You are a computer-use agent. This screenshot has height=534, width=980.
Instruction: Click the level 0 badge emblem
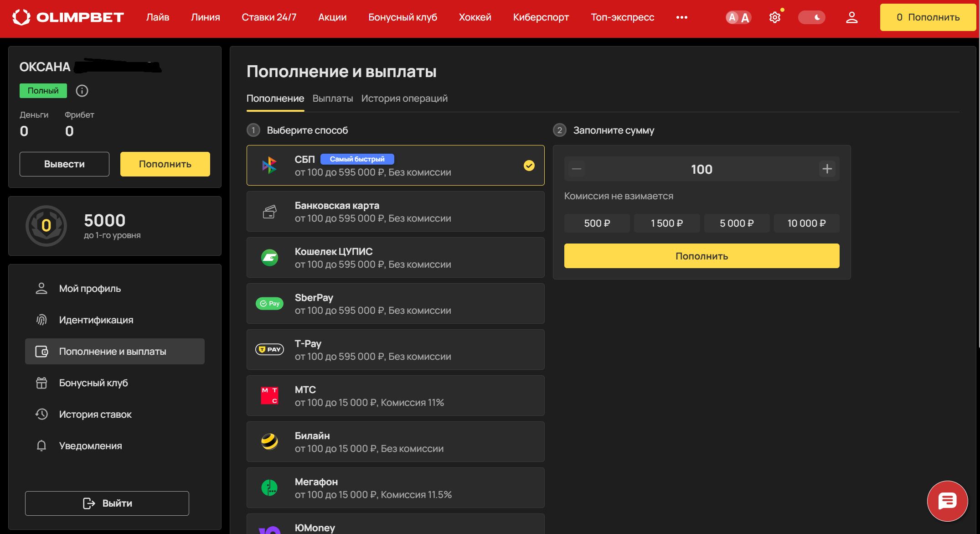[x=46, y=226]
